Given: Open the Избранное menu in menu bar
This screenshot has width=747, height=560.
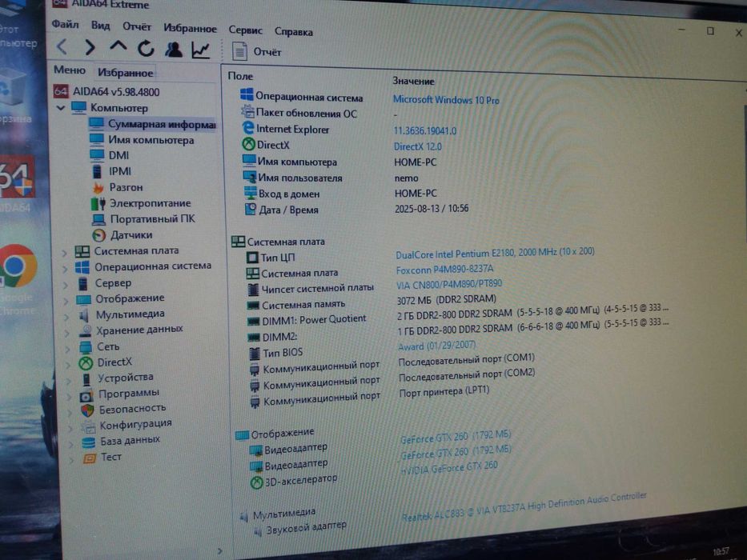Looking at the screenshot, I should (190, 29).
